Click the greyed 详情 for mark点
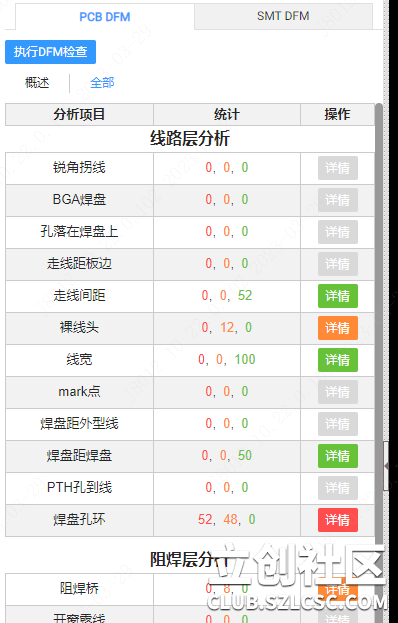This screenshot has height=623, width=398. 338,392
